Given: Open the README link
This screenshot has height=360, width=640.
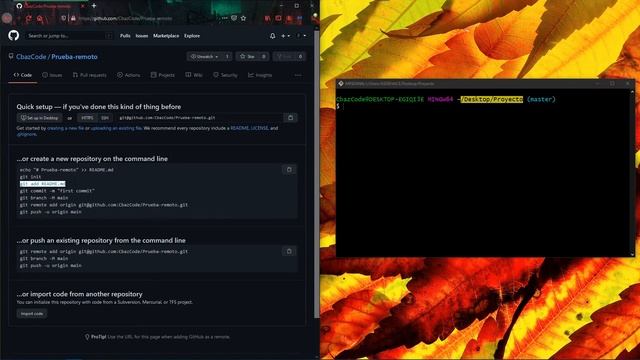Looking at the screenshot, I should point(240,128).
